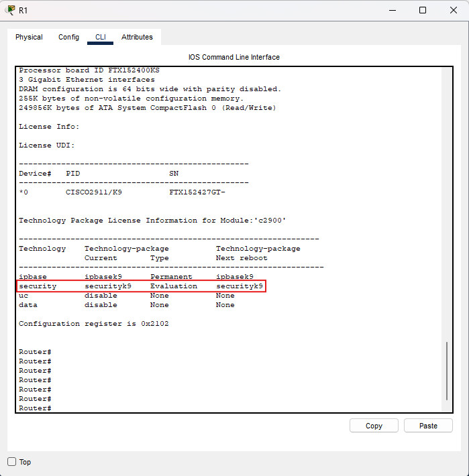
Task: Maximize the R1 window
Action: 422,10
